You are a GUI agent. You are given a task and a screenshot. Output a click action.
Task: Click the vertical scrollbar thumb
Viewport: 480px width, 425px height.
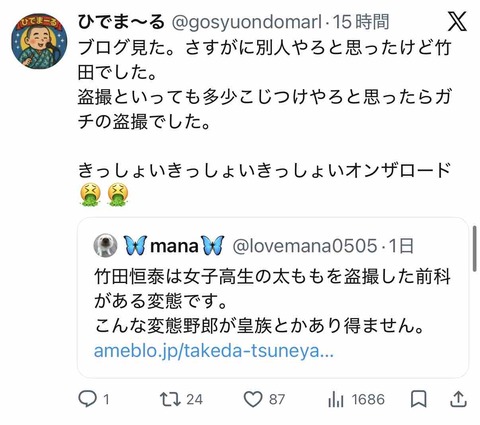(475, 249)
